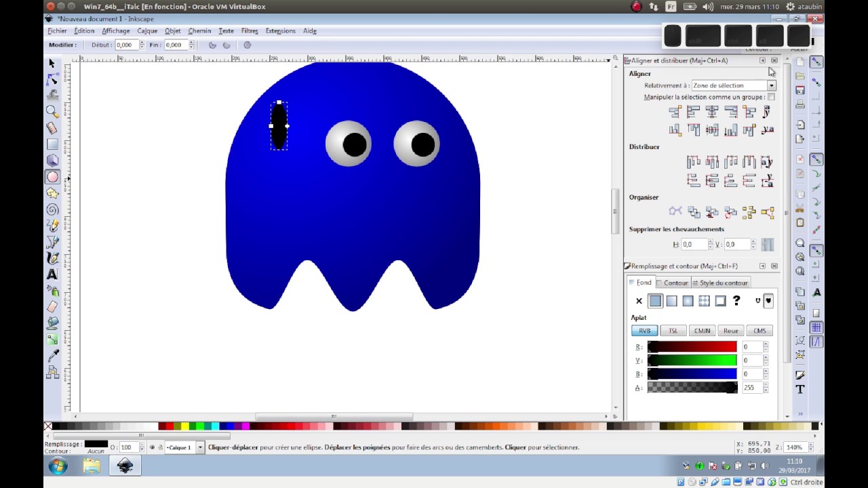Open the layer selector dropdown Calque 1
Viewport: 868px width, 488px height.
pyautogui.click(x=184, y=447)
